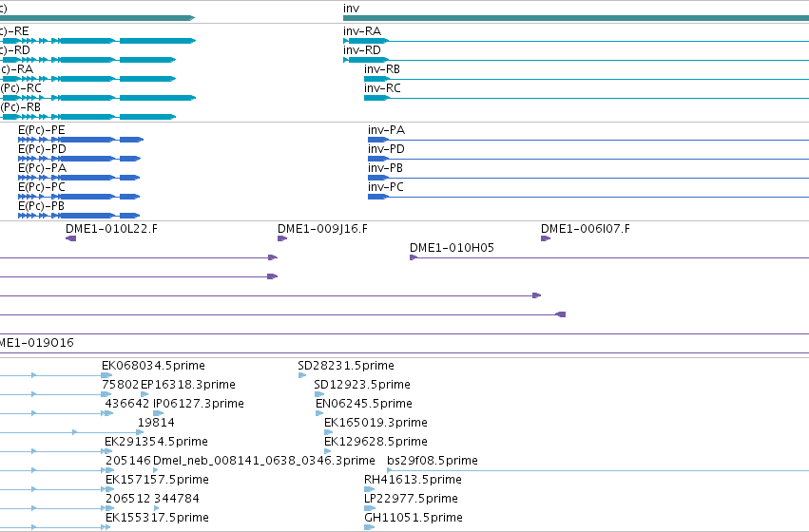Open the SD12923.5prime EST feature

click(318, 394)
